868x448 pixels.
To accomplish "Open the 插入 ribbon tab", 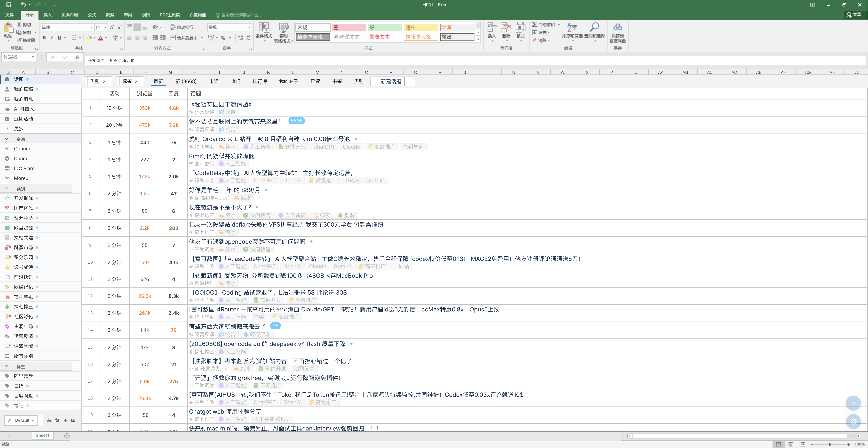I will pos(48,15).
